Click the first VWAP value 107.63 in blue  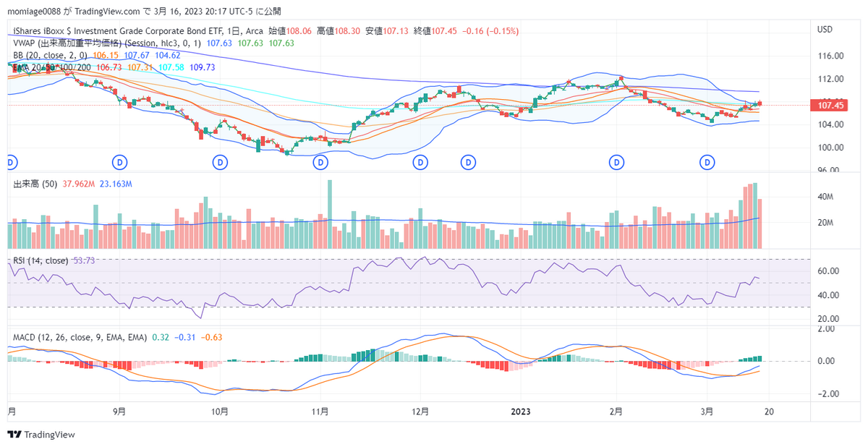pos(219,43)
